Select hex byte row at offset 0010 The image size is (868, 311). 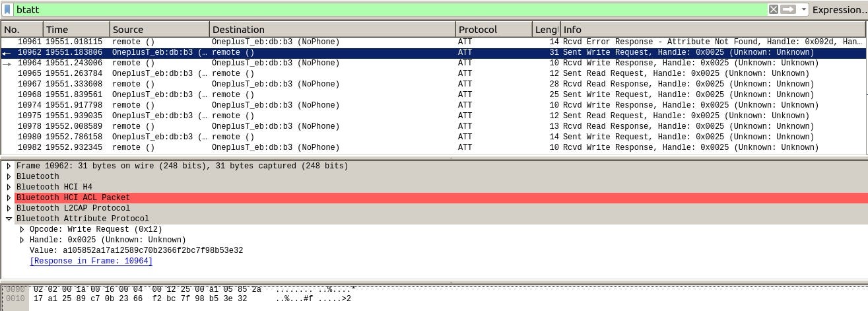pos(141,299)
